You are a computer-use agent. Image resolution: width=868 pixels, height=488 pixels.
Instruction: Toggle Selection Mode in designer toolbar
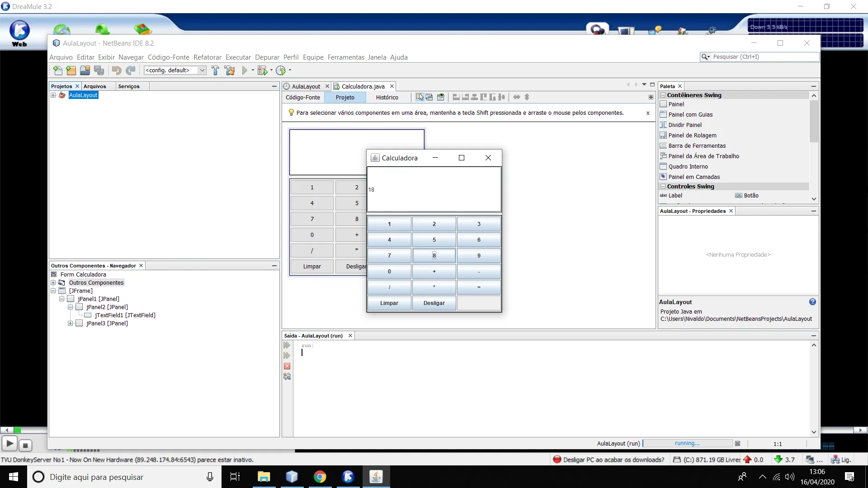(420, 97)
